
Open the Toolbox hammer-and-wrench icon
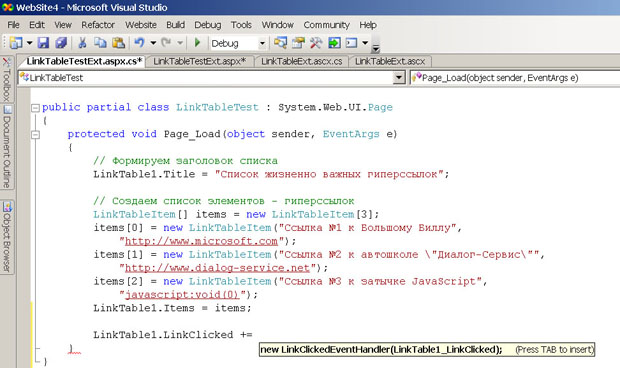coord(316,43)
